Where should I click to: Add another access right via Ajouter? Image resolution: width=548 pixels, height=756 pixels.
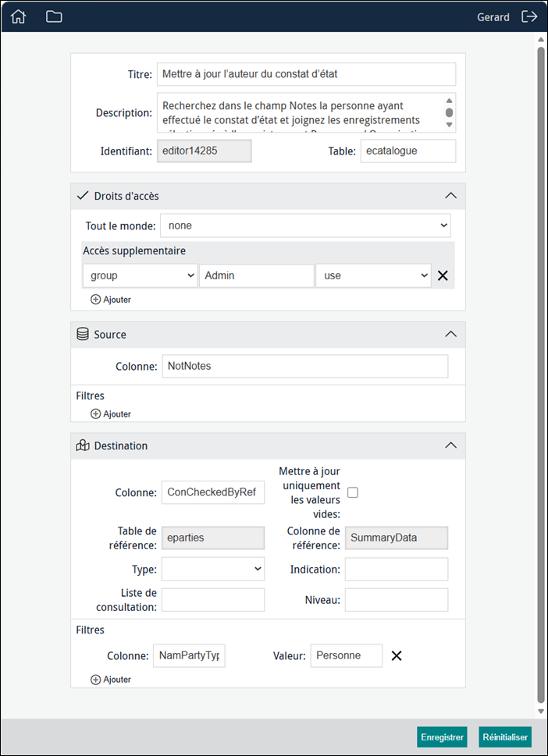tap(111, 300)
